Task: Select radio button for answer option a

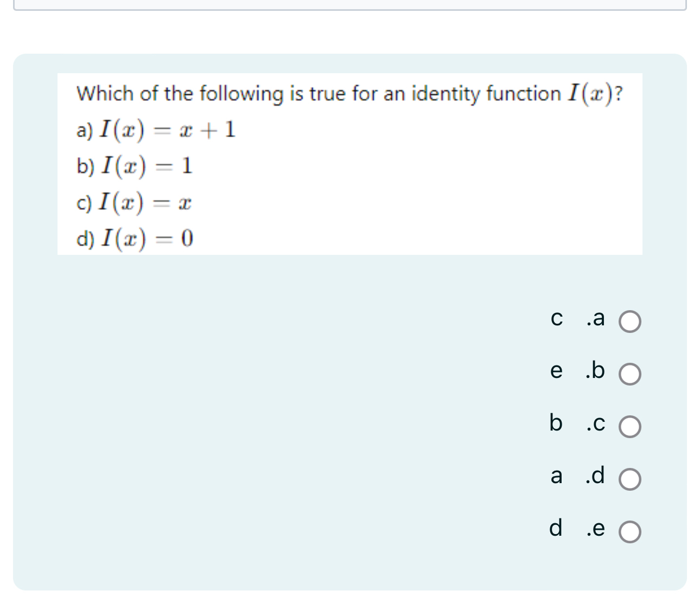Action: [630, 320]
